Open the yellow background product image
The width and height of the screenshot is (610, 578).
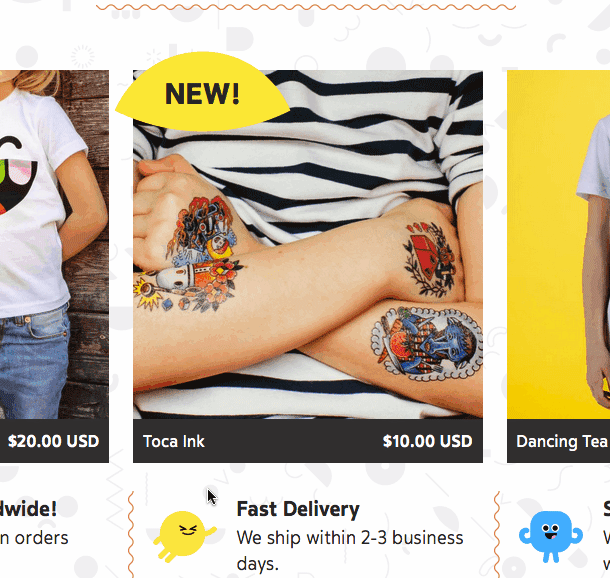tap(559, 244)
